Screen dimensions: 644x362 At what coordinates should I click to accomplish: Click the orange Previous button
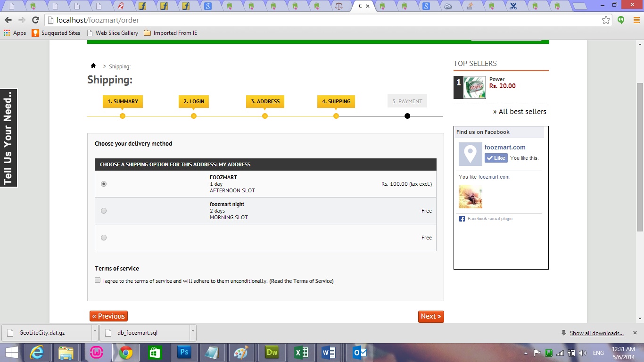click(108, 316)
